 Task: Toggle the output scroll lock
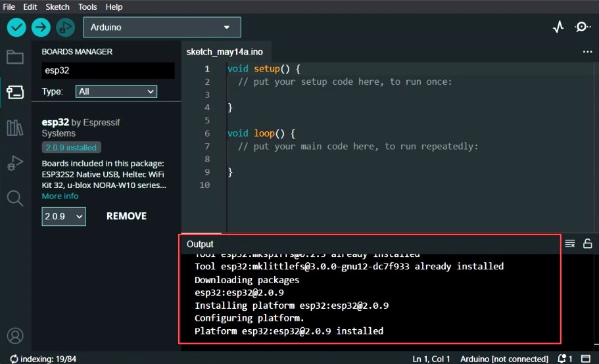(x=588, y=243)
